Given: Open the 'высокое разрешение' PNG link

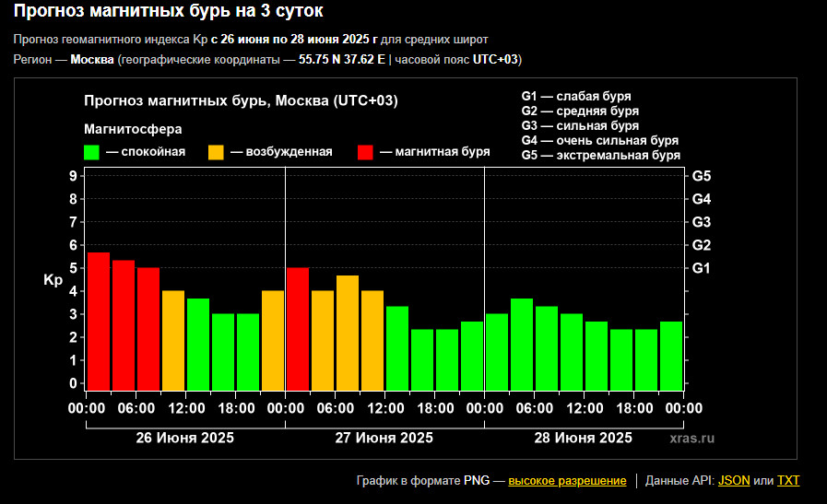Looking at the screenshot, I should point(567,481).
